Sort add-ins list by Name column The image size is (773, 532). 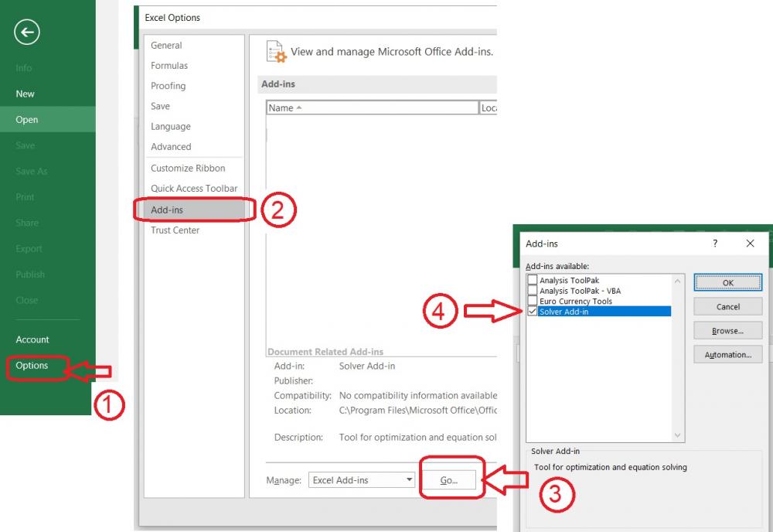tap(373, 107)
